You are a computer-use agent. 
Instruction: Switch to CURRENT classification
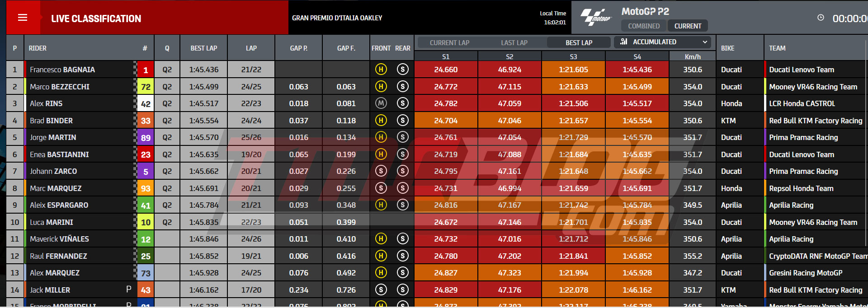[x=688, y=26]
